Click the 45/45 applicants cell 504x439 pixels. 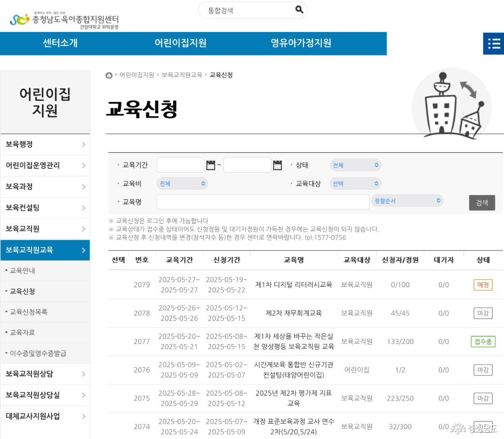tap(400, 313)
